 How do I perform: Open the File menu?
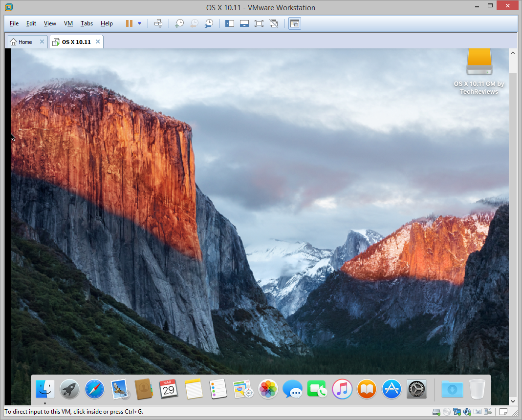pos(14,23)
